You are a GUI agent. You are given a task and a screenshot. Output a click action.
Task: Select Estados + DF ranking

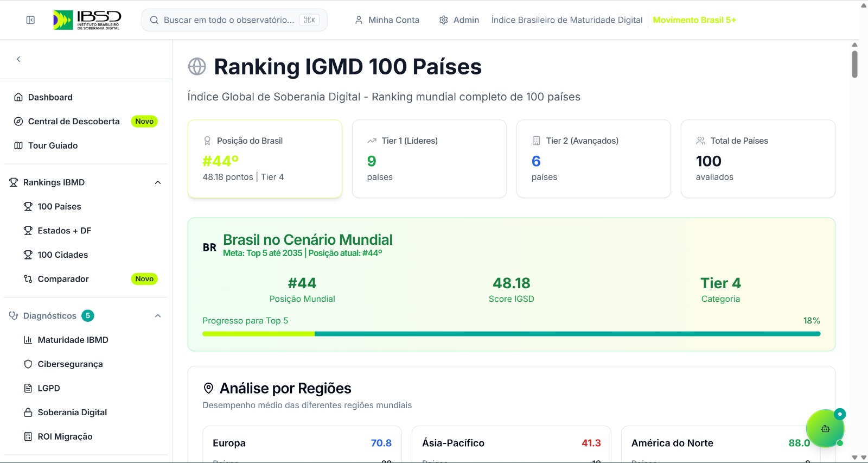64,231
